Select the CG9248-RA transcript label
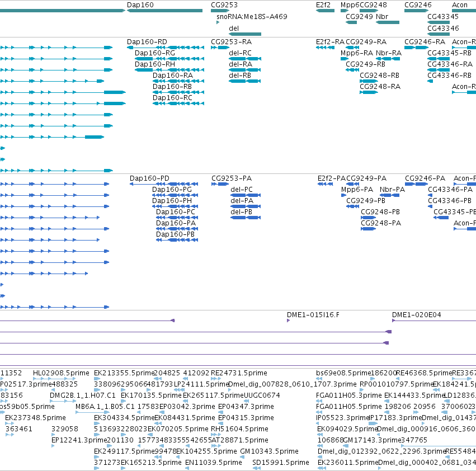Viewport: 476px width, 471px height. [380, 87]
